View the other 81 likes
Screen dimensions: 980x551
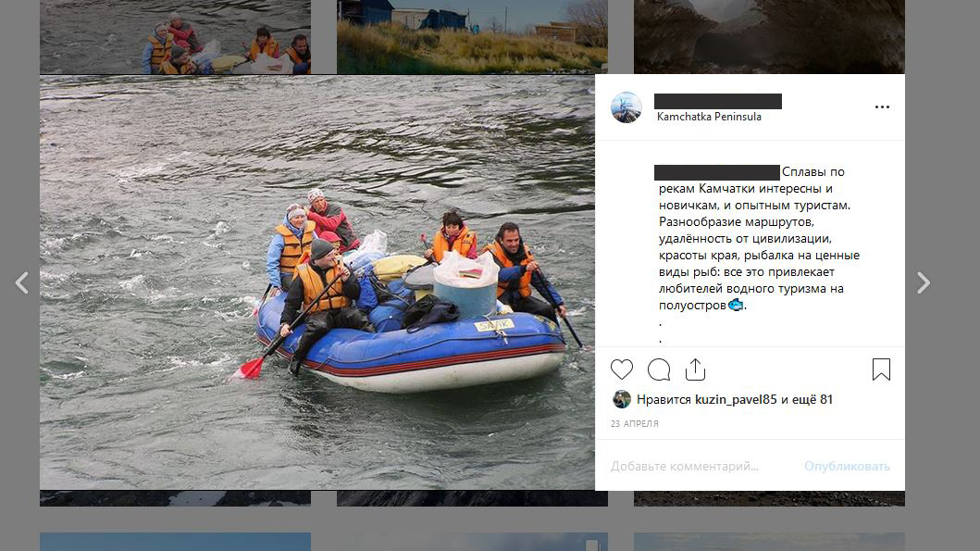(x=813, y=399)
